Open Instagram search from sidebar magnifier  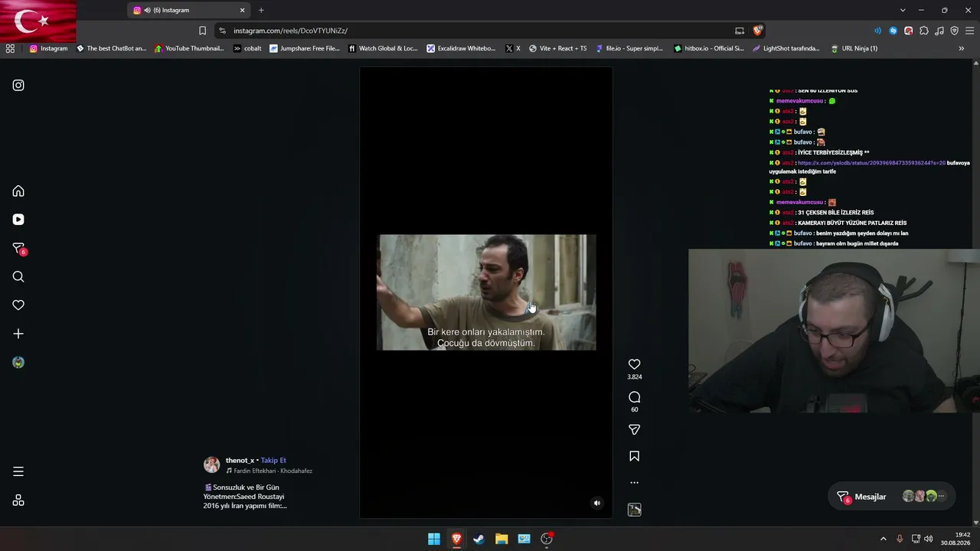[x=18, y=277]
